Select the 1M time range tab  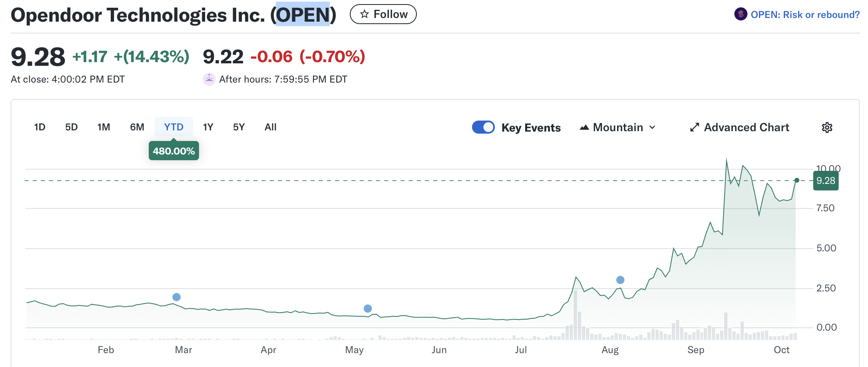tap(104, 127)
